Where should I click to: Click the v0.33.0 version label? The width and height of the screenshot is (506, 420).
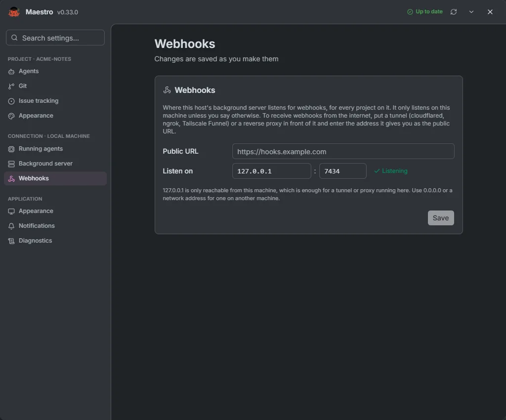point(67,12)
